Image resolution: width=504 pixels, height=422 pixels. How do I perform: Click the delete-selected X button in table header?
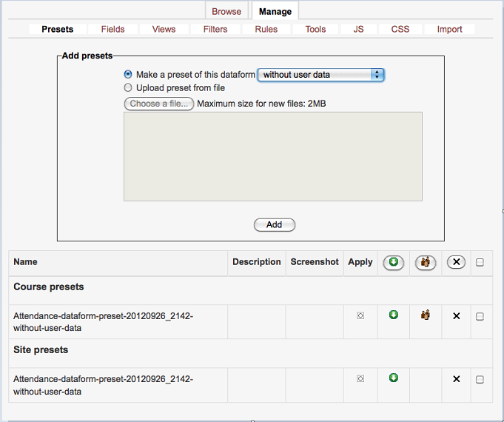pos(456,262)
